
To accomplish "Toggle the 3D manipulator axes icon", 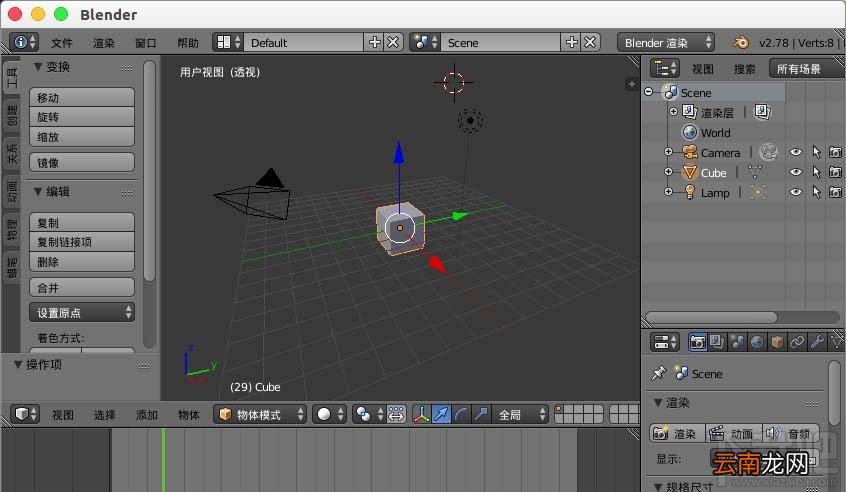I will [421, 414].
